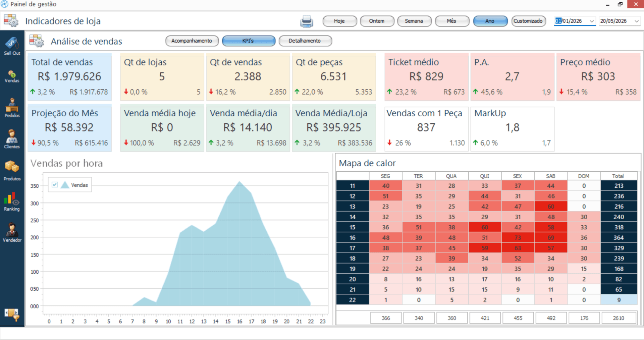Open the Vendas sidebar section
The width and height of the screenshot is (644, 340).
pos(12,77)
